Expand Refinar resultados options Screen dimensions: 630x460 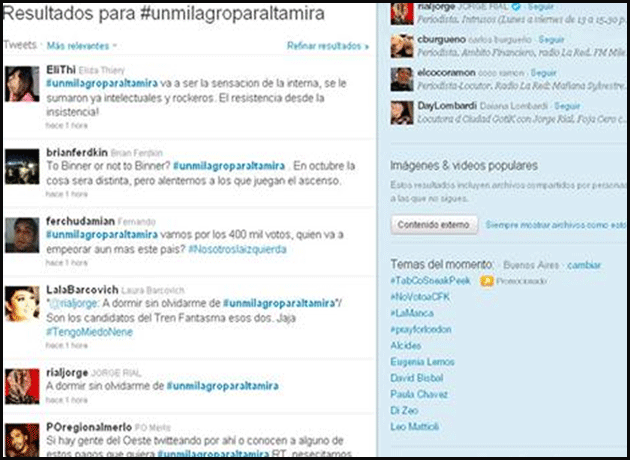coord(327,46)
